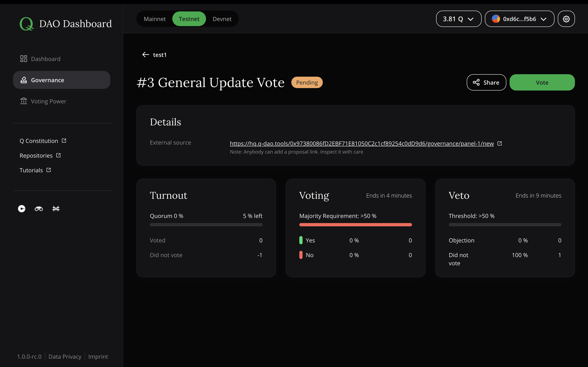Click the back arrow beside test1

(x=146, y=55)
